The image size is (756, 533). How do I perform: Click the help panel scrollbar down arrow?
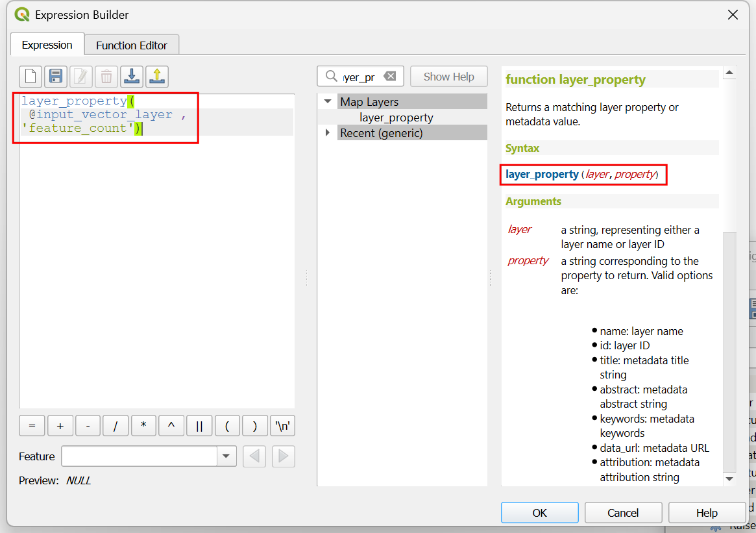tap(729, 479)
